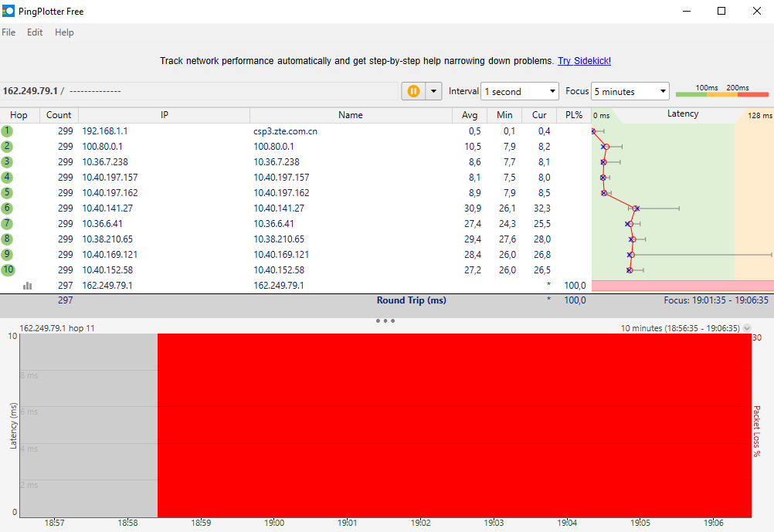This screenshot has height=532, width=774.
Task: Select IP cell 10.40.197.162
Action: [x=110, y=193]
